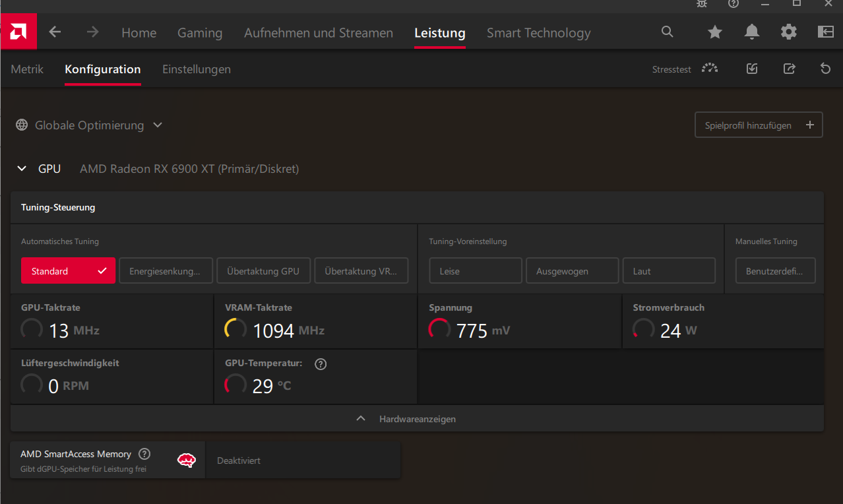Click the 0 RPM fan value
Viewport: 843px width, 504px height.
(69, 385)
